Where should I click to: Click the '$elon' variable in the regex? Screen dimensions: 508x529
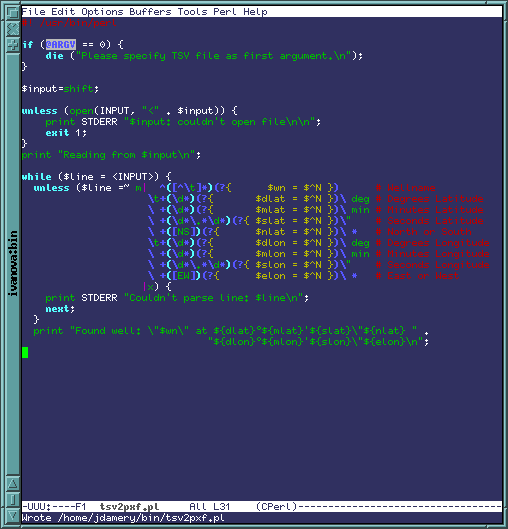click(x=270, y=276)
